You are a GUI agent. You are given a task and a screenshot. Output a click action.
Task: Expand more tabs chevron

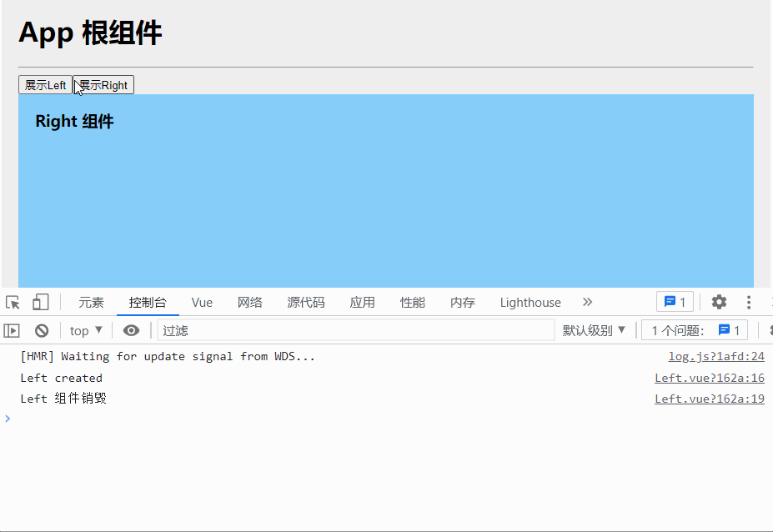pyautogui.click(x=587, y=302)
